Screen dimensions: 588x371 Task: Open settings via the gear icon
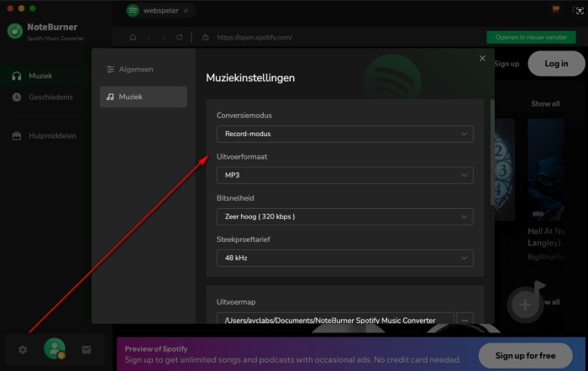click(23, 349)
